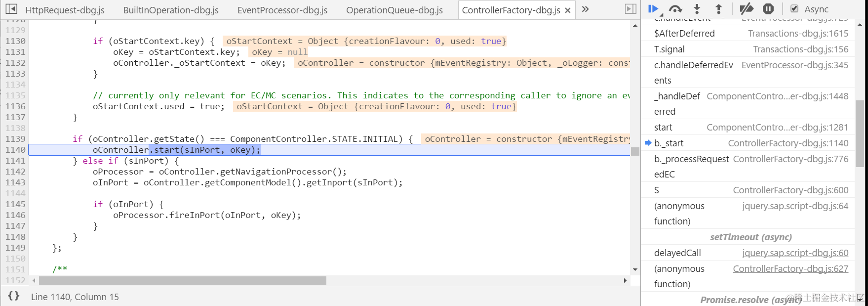Image resolution: width=868 pixels, height=306 pixels.
Task: Select b._processRequestedEC stack frame
Action: [748, 167]
